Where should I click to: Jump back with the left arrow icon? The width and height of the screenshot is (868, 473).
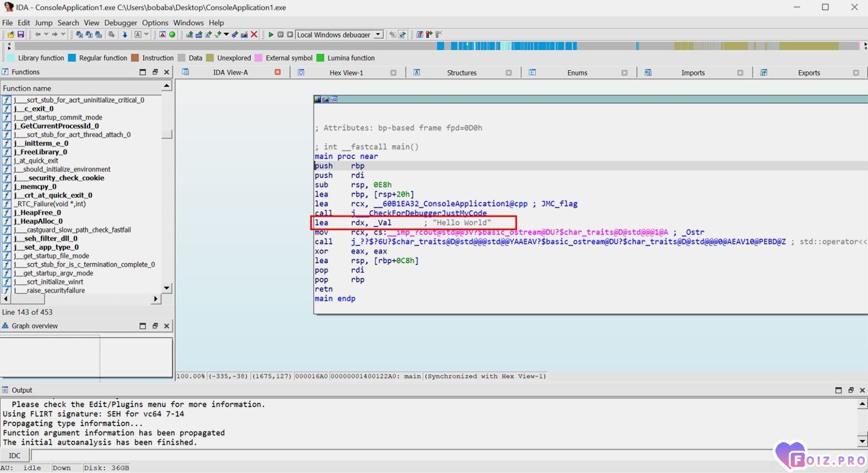click(37, 34)
